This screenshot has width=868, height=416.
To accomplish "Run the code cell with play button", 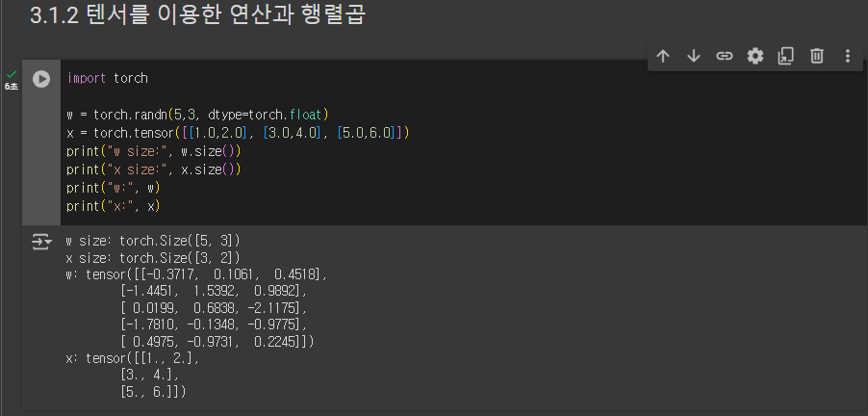I will (41, 79).
